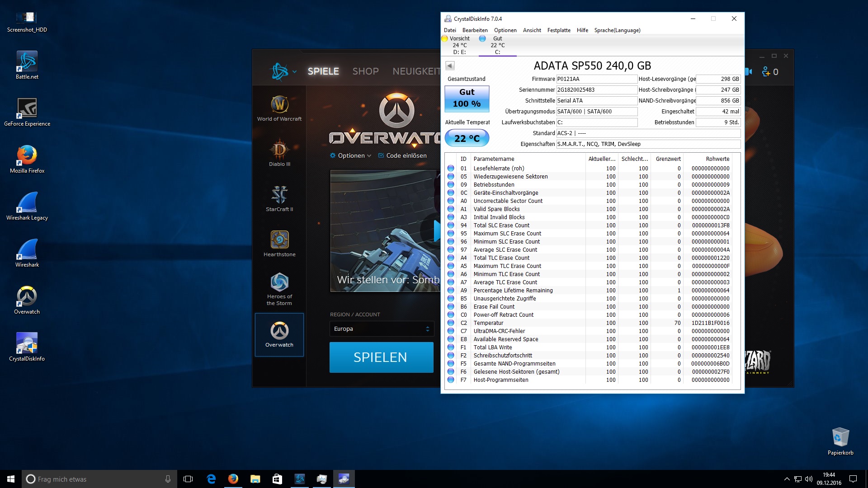Open the SHOP tab in Battle.net
Viewport: 868px width, 488px height.
(x=365, y=71)
